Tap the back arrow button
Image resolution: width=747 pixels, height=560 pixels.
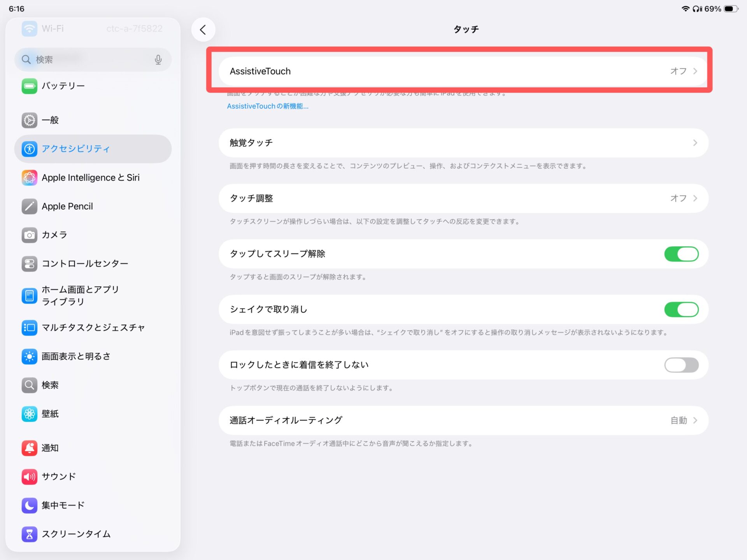click(203, 30)
